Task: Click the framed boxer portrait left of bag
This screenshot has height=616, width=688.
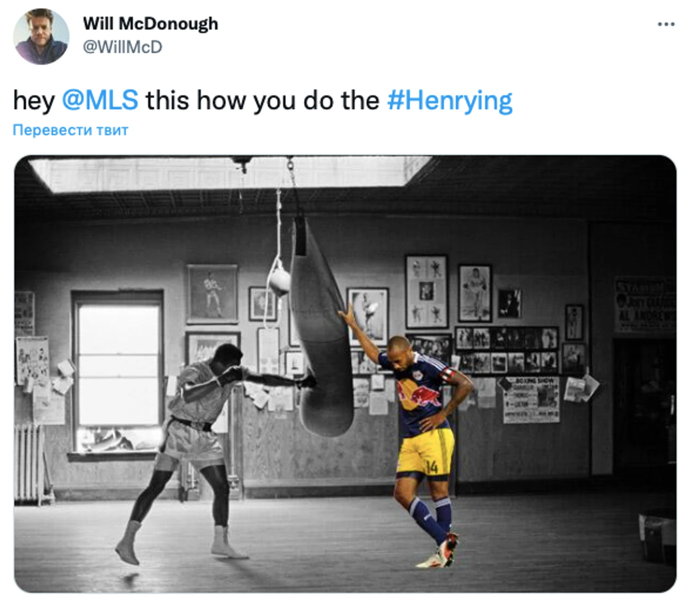Action: [x=212, y=294]
